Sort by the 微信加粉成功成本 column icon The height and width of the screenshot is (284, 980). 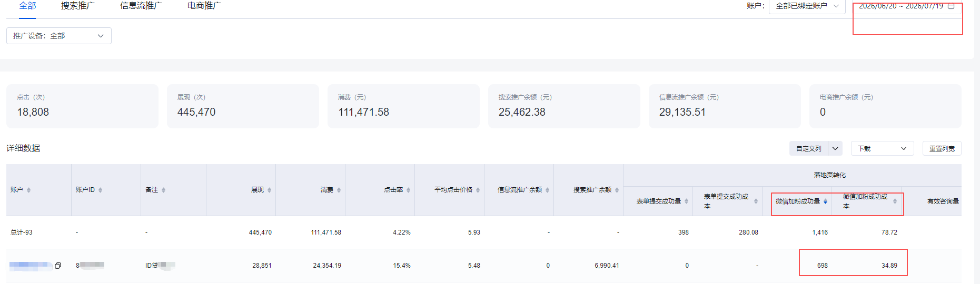click(895, 201)
